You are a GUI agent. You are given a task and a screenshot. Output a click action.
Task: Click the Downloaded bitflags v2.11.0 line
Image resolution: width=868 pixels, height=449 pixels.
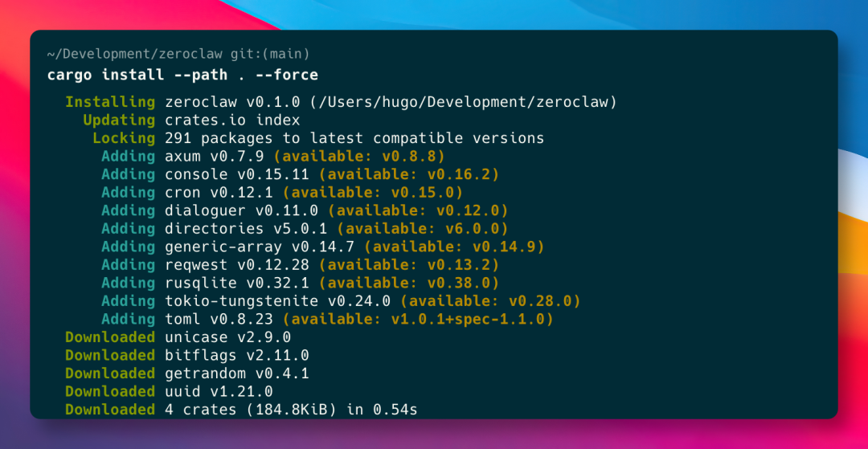tap(187, 356)
